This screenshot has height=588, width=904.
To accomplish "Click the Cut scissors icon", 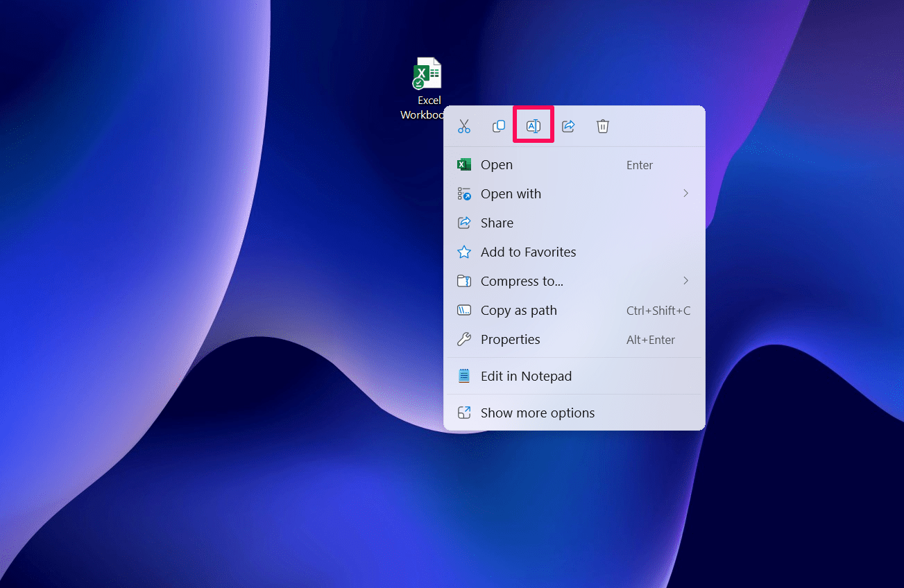I will point(464,126).
